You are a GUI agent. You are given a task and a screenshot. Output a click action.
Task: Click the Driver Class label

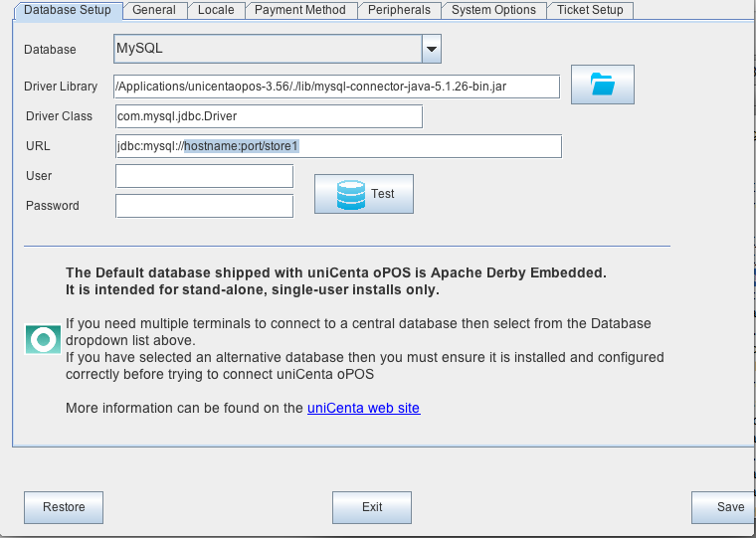coord(59,116)
